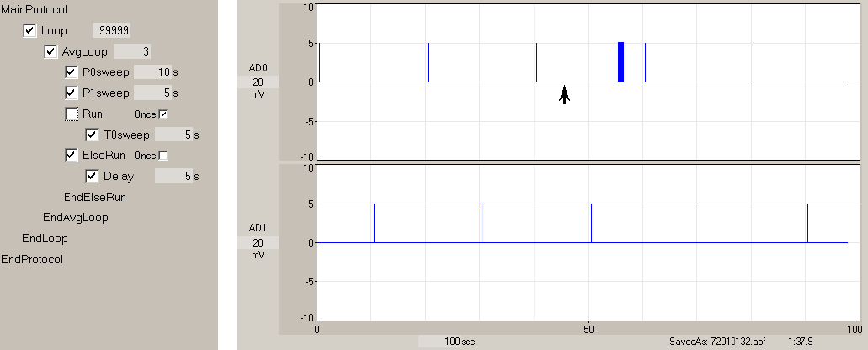Select the EndProtocol line
The height and width of the screenshot is (350, 868).
point(32,259)
